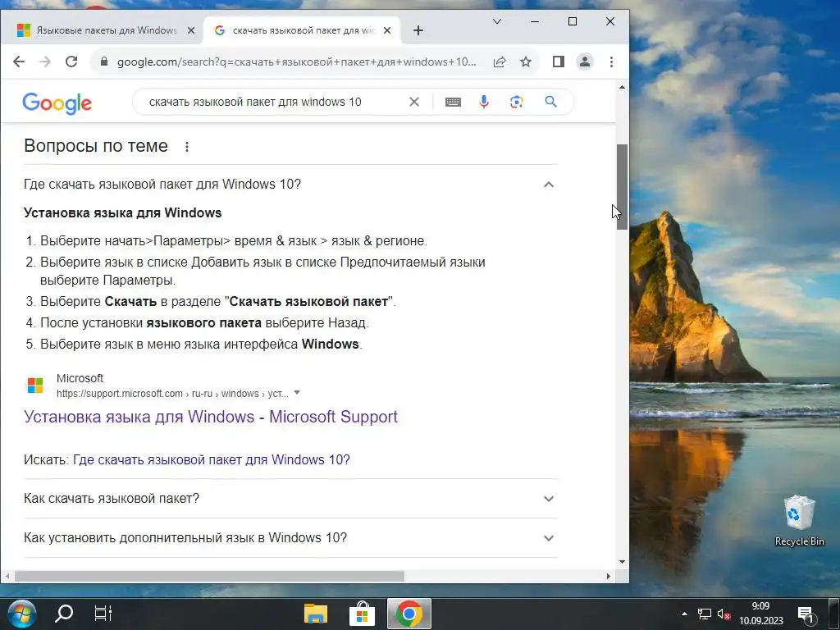Click the Microsoft favicon in the result
840x630 pixels.
click(x=35, y=386)
